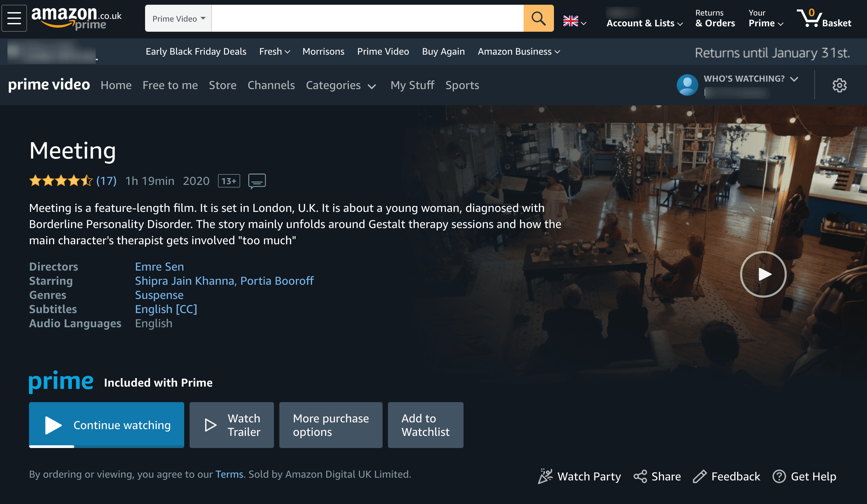The image size is (867, 504).
Task: Expand the Prime Video search category selector
Action: click(178, 18)
